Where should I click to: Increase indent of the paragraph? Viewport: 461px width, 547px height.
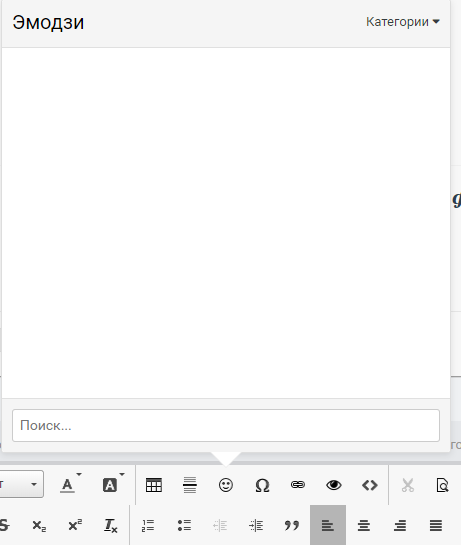[256, 525]
